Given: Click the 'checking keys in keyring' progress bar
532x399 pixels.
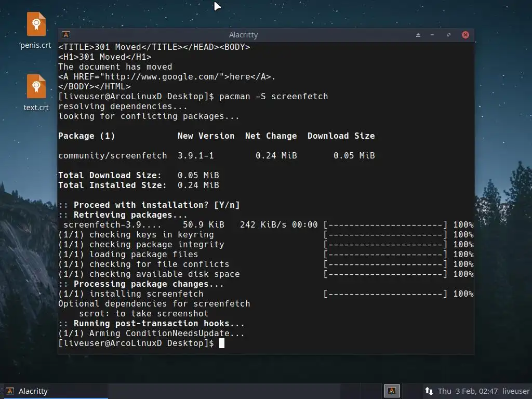Looking at the screenshot, I should (385, 234).
